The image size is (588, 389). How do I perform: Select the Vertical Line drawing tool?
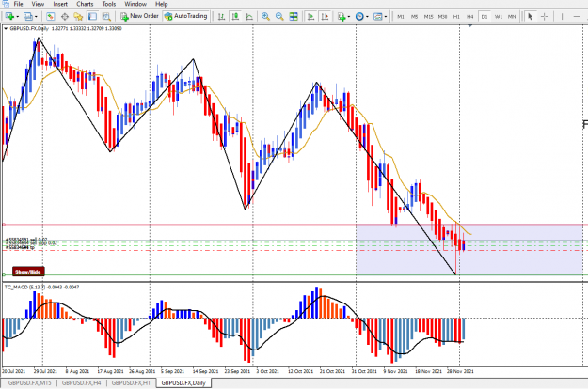point(562,17)
